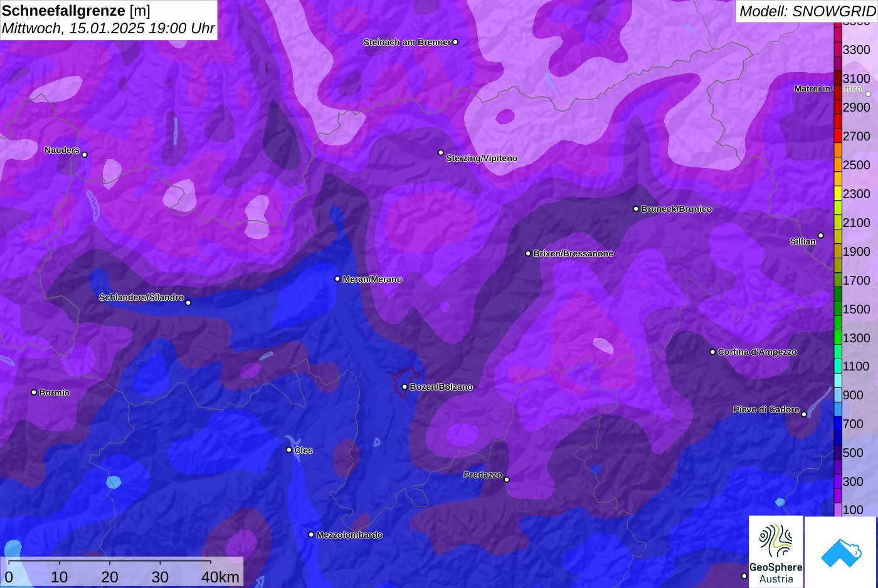Click the 3100 legend value

pos(856,78)
